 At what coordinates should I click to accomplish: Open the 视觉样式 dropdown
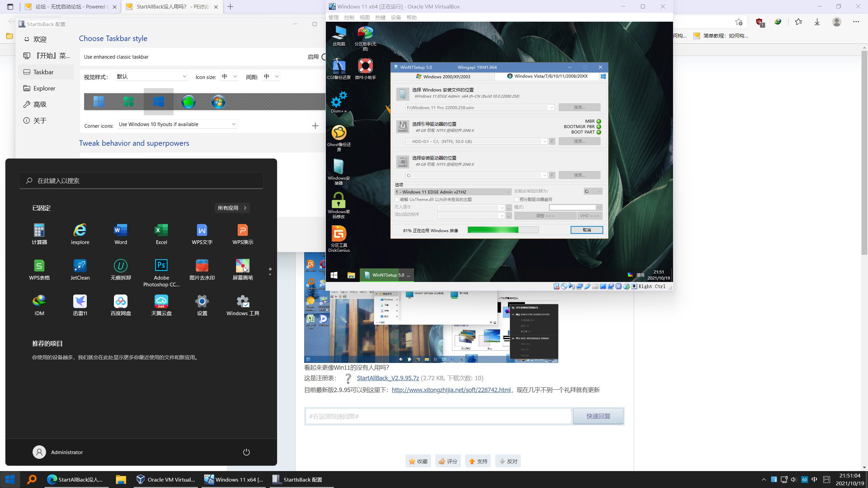(152, 77)
